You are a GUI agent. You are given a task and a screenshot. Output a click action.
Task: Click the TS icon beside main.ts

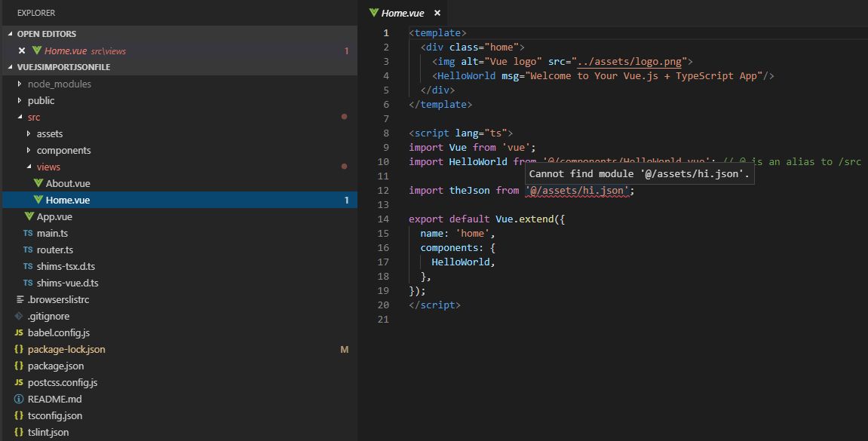click(28, 233)
